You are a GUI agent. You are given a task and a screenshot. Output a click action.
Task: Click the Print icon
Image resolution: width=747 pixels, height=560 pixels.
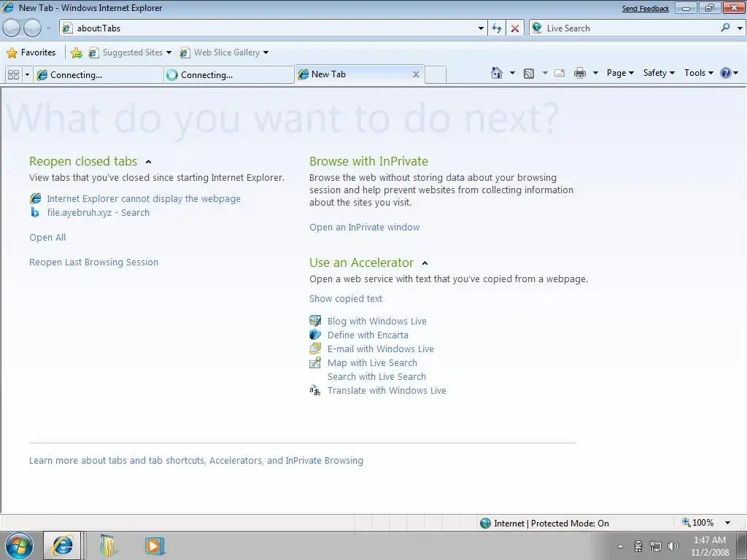point(580,73)
